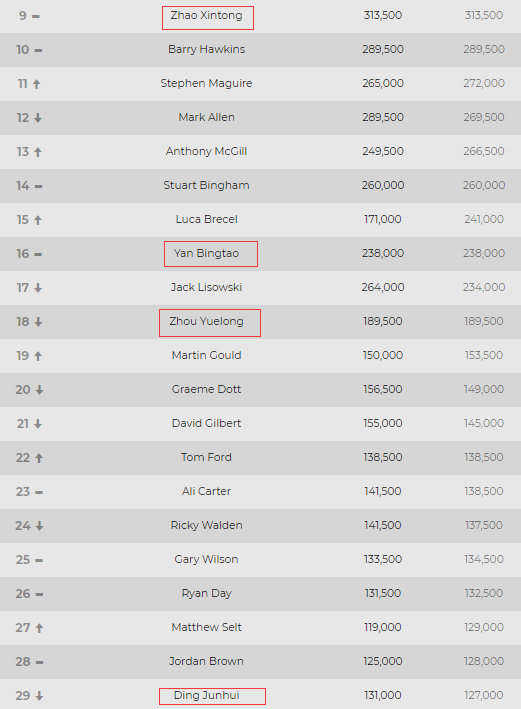Open Zhao Xintong's player name
Image resolution: width=521 pixels, height=709 pixels.
[x=206, y=15]
